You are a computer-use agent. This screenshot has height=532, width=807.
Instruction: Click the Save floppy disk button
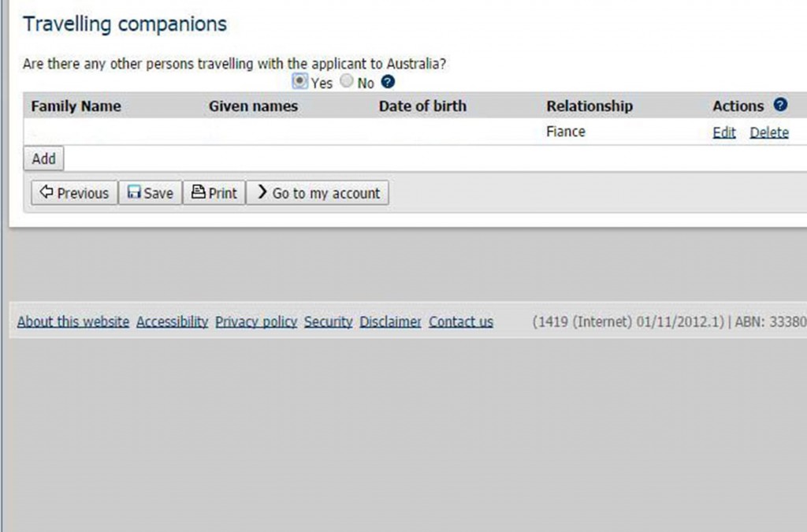click(x=151, y=193)
